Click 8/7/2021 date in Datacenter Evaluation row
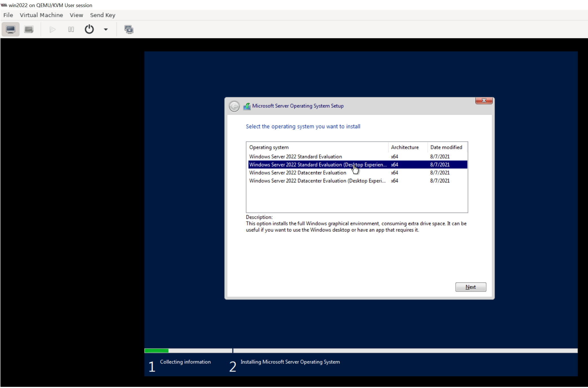Screen dimensions: 588x388 pos(440,173)
